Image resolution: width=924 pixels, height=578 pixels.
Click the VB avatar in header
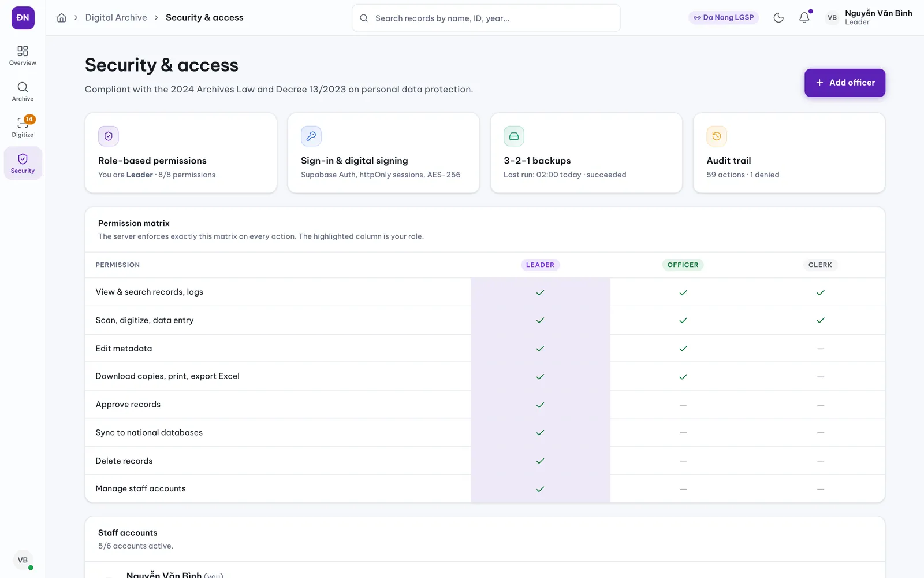coord(832,18)
